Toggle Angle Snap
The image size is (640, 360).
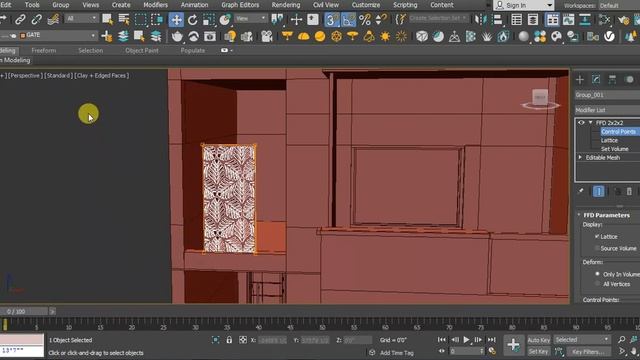click(349, 19)
